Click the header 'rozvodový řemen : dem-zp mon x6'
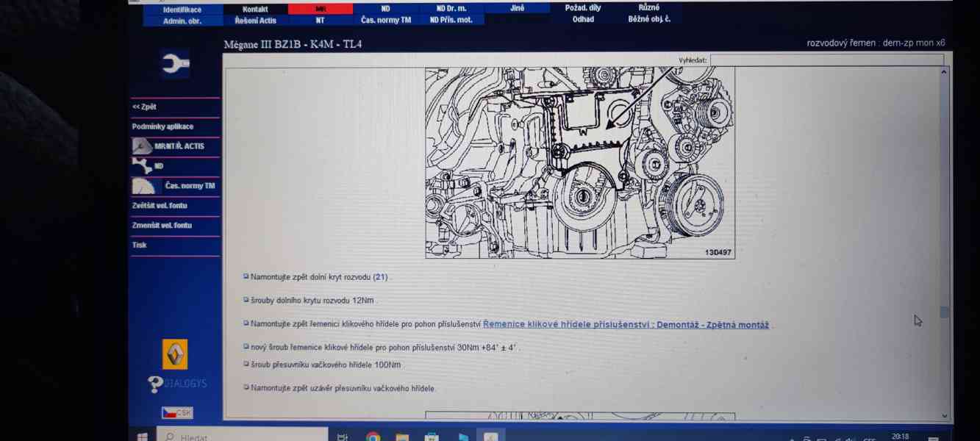Viewport: 980px width, 441px height. tap(876, 43)
